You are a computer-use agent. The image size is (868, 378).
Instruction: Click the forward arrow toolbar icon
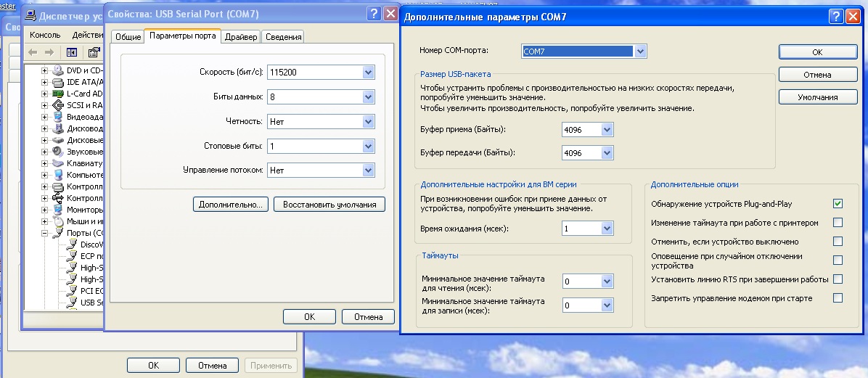[49, 52]
